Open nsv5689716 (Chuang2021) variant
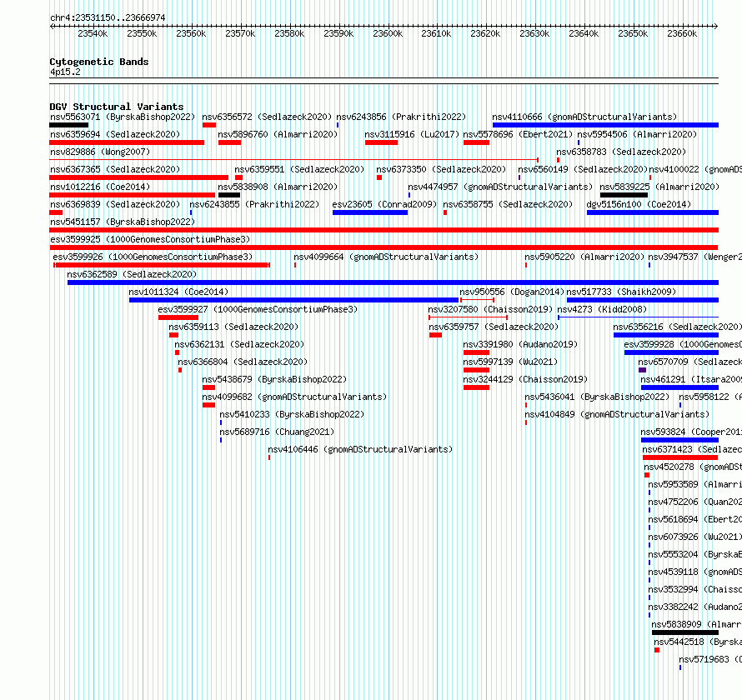Image resolution: width=742 pixels, height=700 pixels. point(277,432)
